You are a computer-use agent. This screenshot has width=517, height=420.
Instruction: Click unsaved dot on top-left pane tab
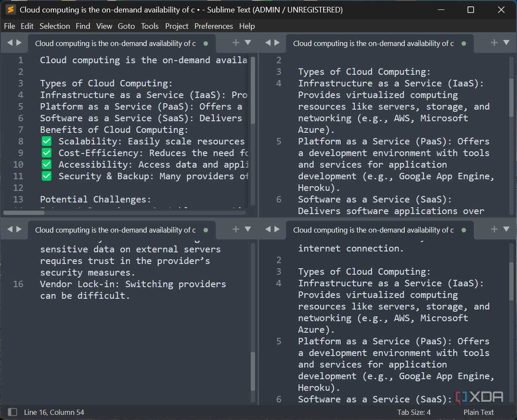tap(206, 43)
